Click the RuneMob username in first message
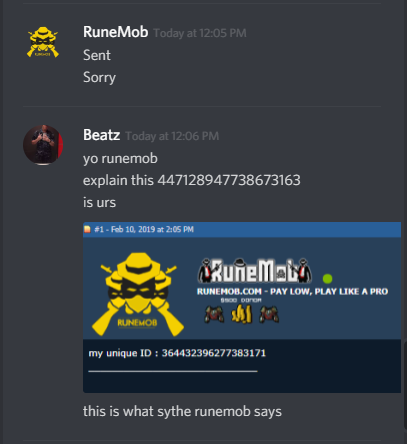This screenshot has width=407, height=444. [115, 32]
